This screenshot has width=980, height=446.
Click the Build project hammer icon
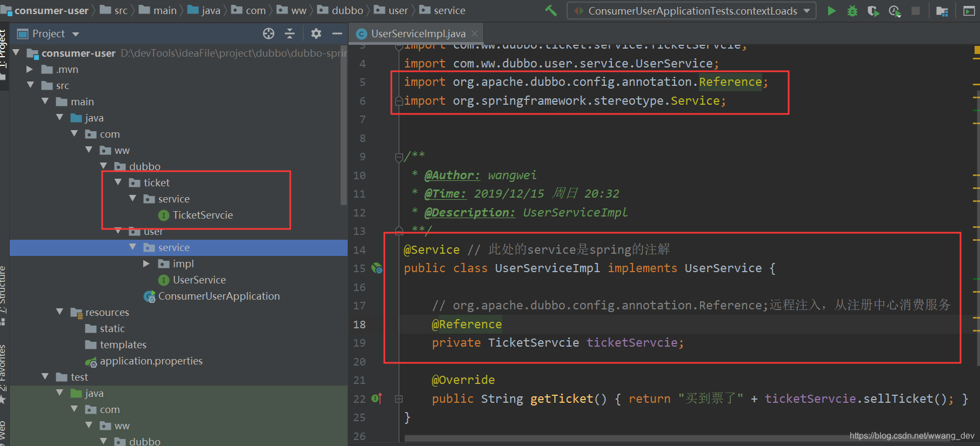551,10
